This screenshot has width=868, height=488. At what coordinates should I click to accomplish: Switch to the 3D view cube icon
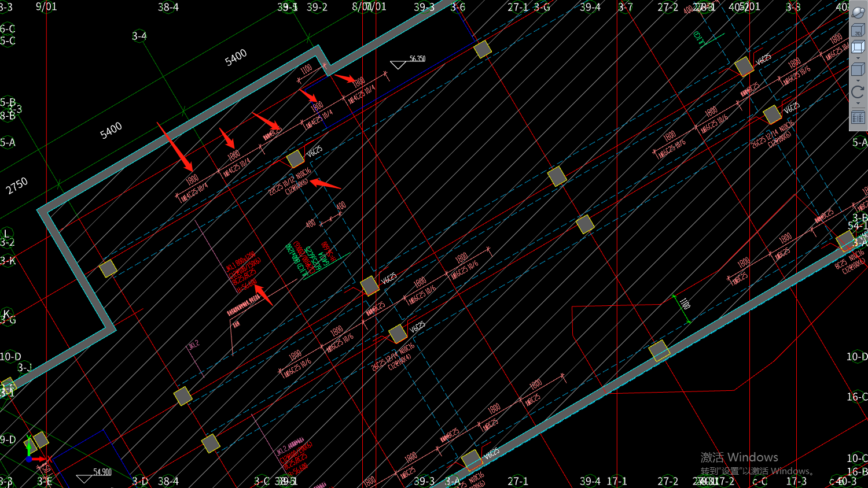tap(858, 29)
